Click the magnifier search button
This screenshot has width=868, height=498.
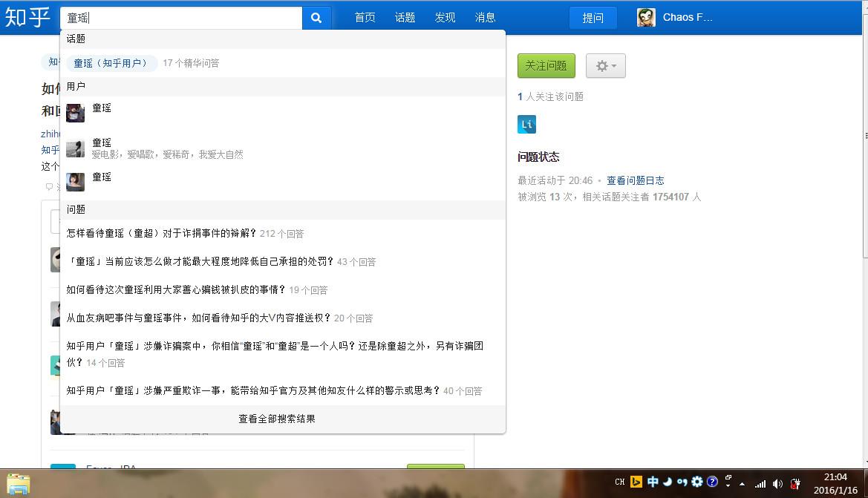tap(316, 18)
